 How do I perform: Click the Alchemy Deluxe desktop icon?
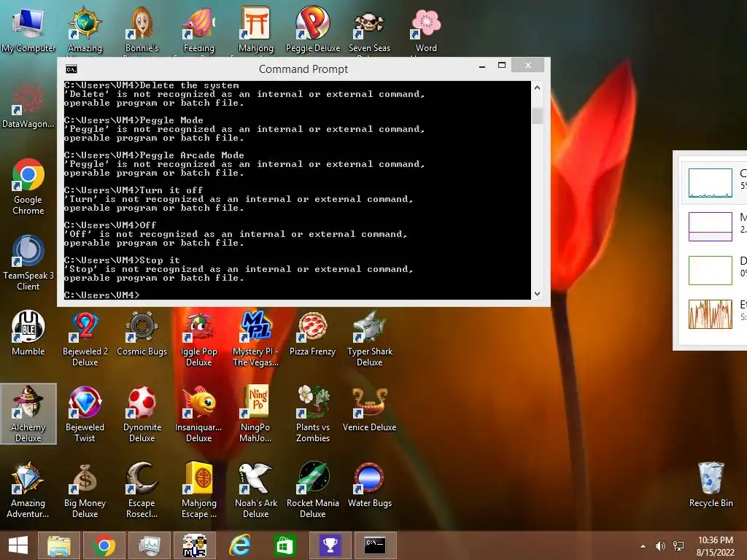[x=28, y=414]
